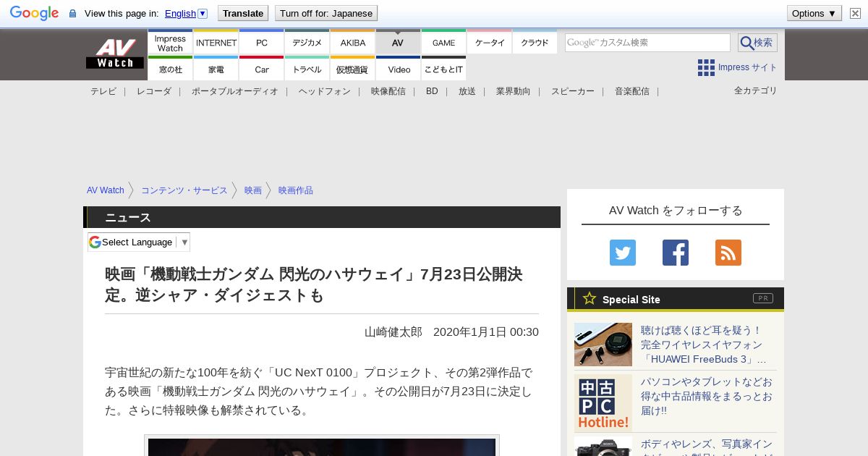Click the Facebook follow icon
Screen dimensions: 868x456
[x=676, y=253]
